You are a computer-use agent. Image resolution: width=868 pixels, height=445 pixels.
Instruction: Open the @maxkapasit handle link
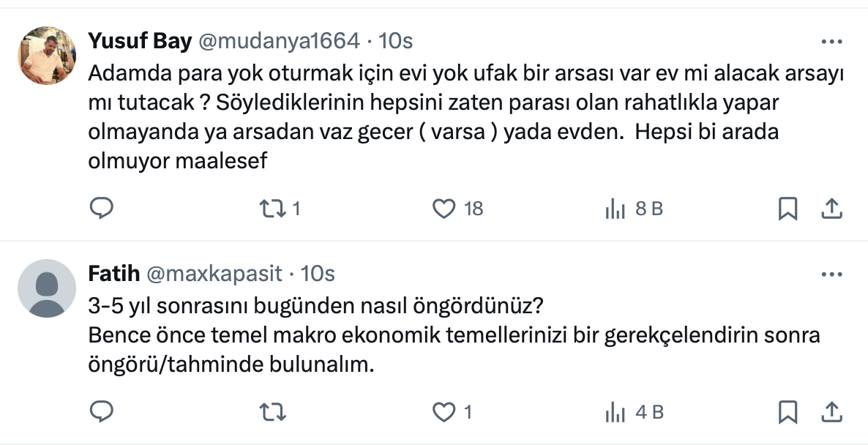[x=214, y=274]
